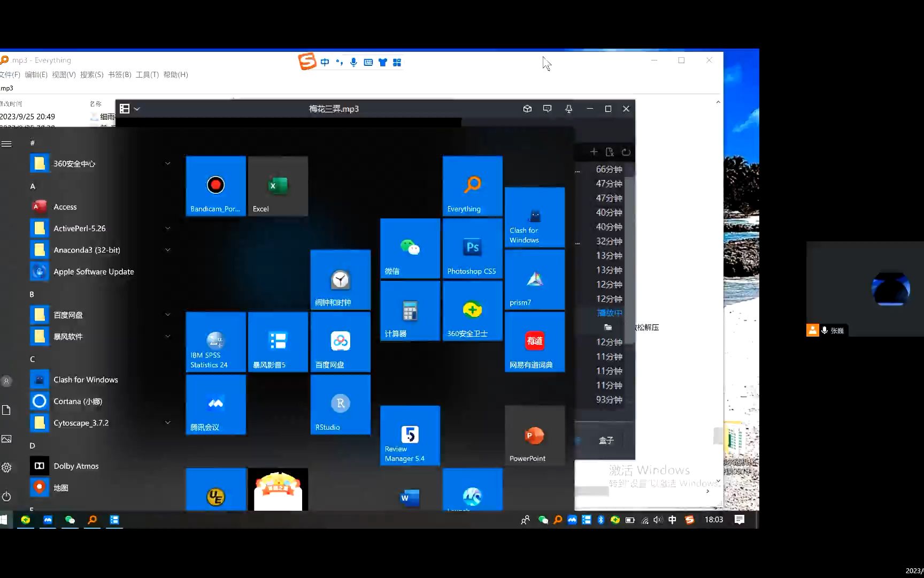Launch the 360安全卫士 tile

click(473, 311)
